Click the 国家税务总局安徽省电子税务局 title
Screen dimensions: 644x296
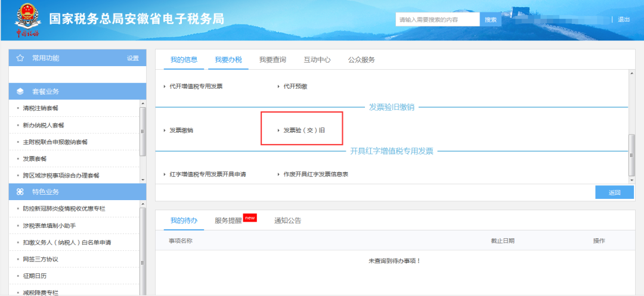pyautogui.click(x=137, y=19)
